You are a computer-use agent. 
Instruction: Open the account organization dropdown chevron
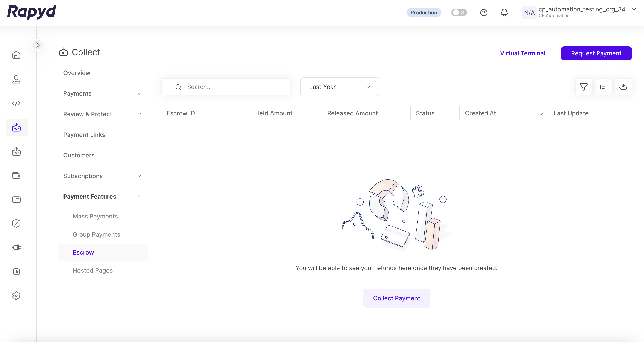click(x=634, y=9)
